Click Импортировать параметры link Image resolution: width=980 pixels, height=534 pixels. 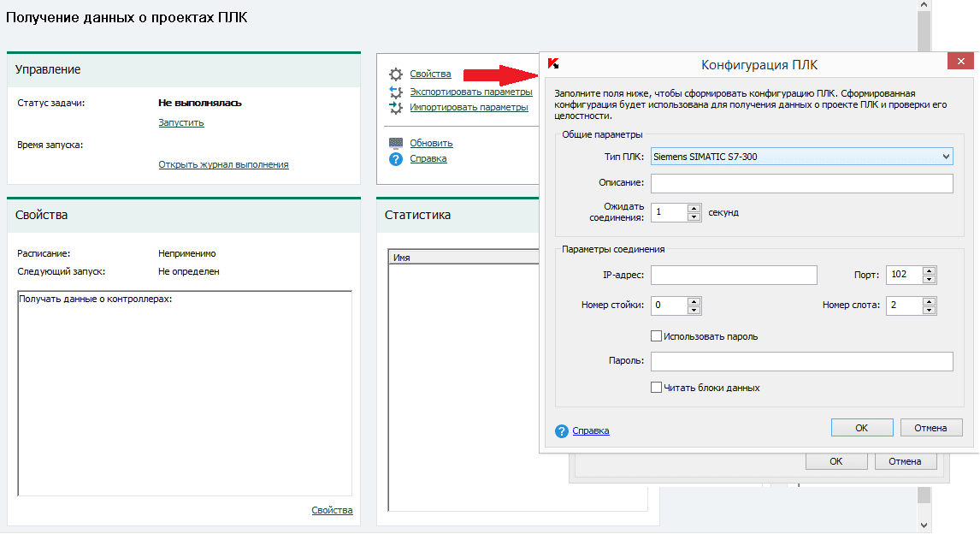pos(469,108)
